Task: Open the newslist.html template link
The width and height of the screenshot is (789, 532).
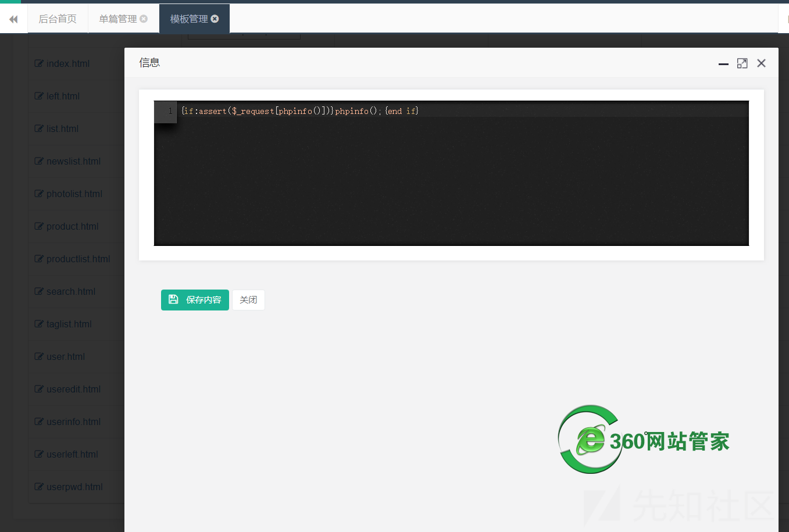Action: tap(73, 161)
